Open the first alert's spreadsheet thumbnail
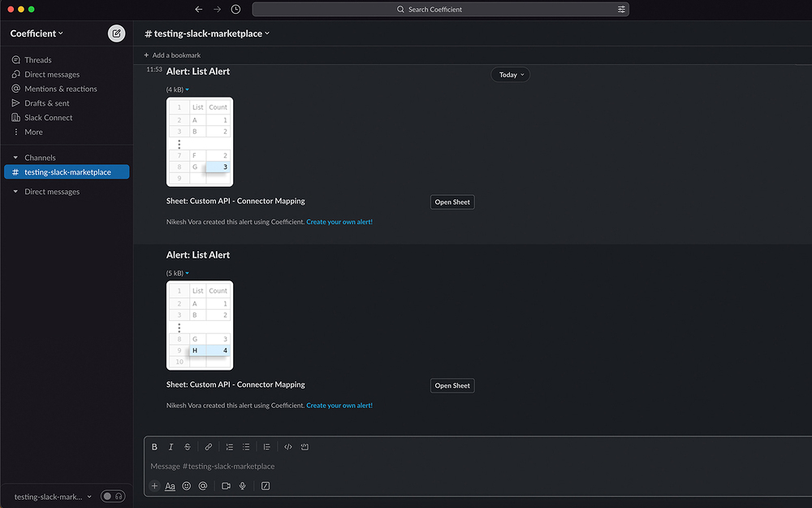 [x=200, y=142]
